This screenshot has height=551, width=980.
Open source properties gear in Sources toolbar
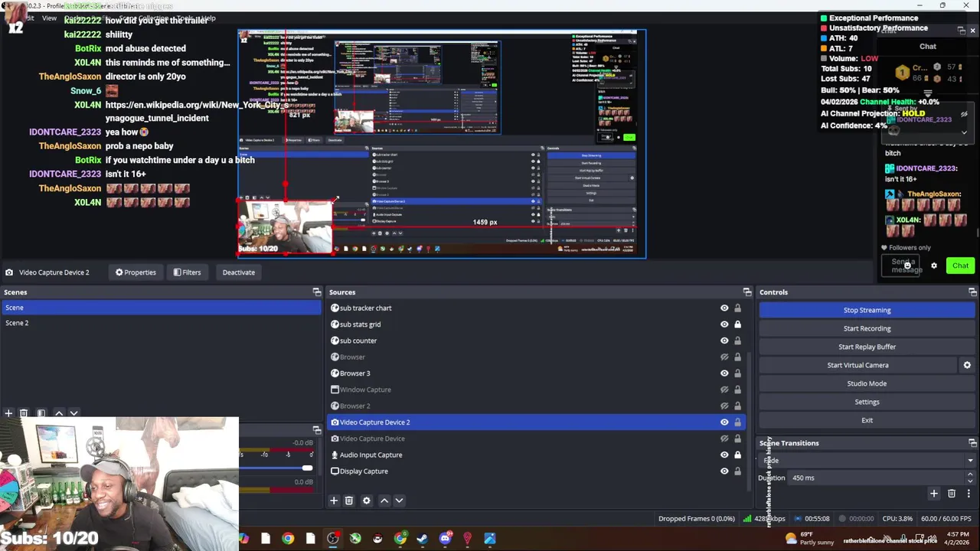click(x=367, y=500)
